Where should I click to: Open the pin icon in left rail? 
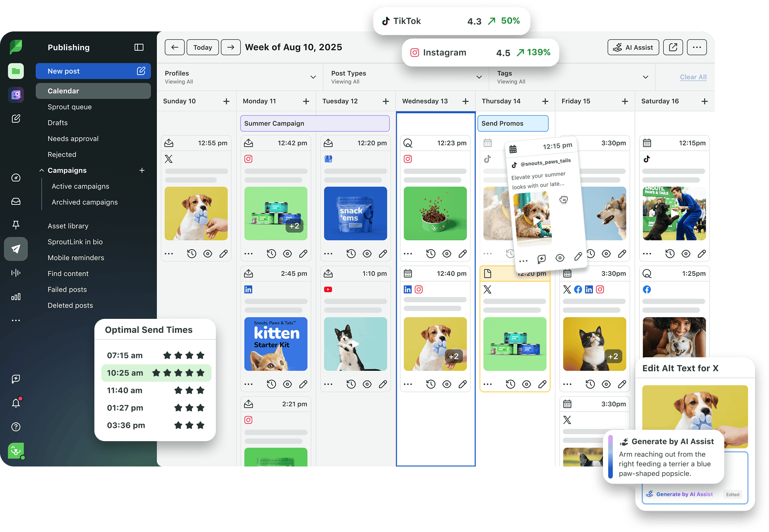(x=16, y=225)
